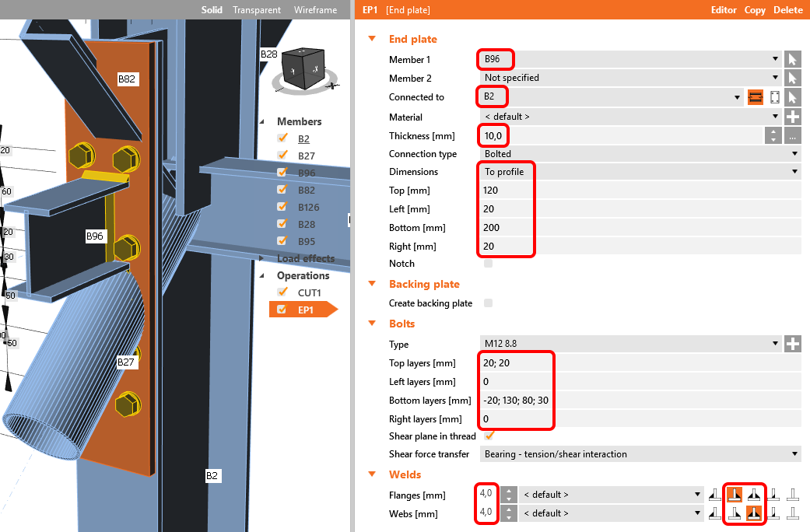The image size is (810, 532).
Task: Click the Copy button
Action: click(755, 10)
